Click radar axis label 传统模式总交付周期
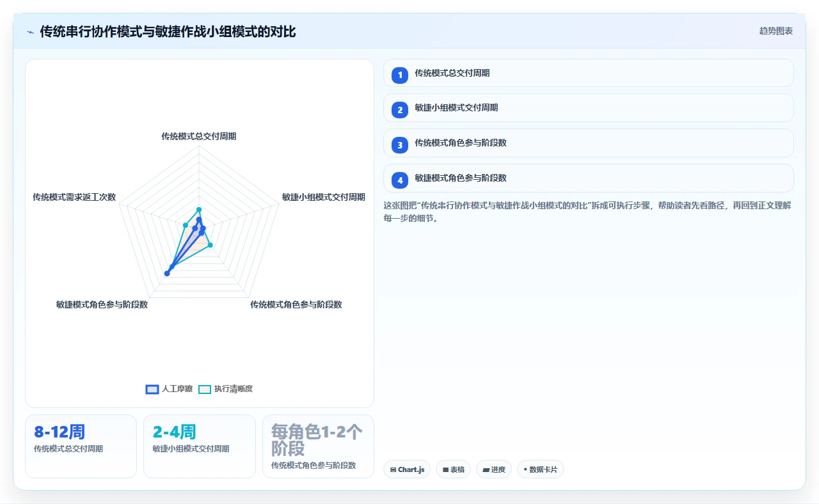Screen dimensions: 819x504 click(x=199, y=136)
